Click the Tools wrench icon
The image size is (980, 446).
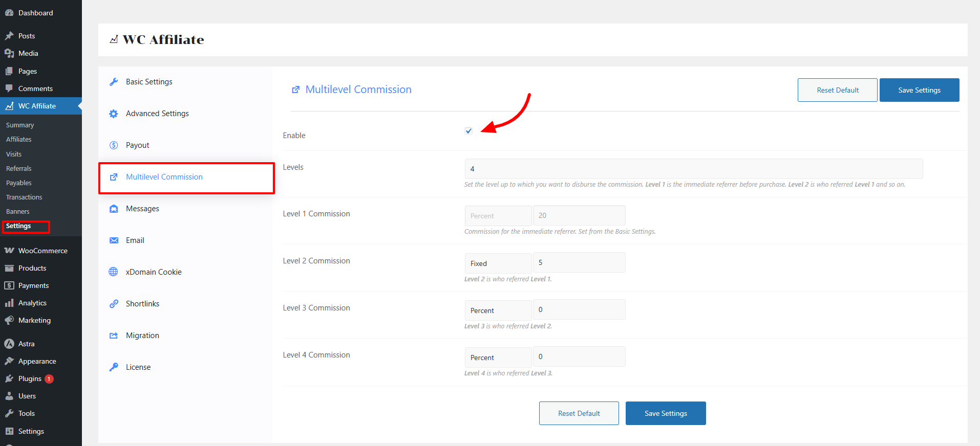[9, 413]
